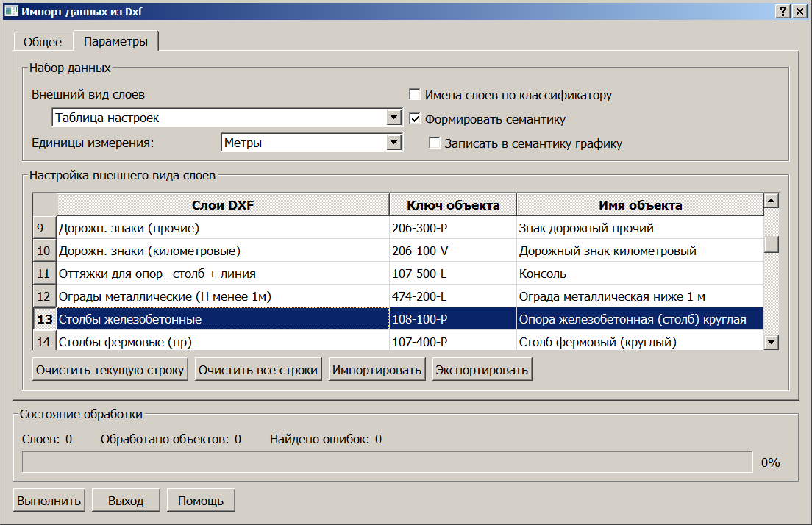Image resolution: width=812 pixels, height=525 pixels.
Task: Click Очистить текущую строку button
Action: [110, 370]
